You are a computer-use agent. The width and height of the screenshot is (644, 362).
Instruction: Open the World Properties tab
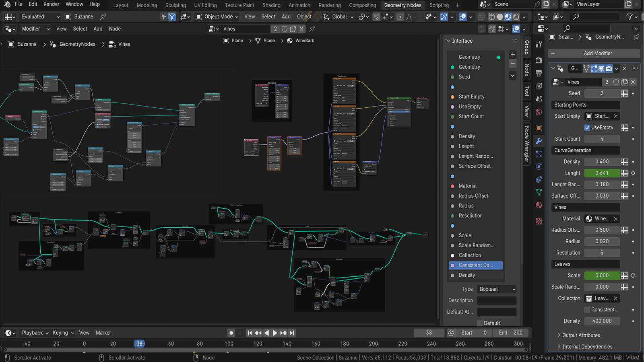coord(539,112)
